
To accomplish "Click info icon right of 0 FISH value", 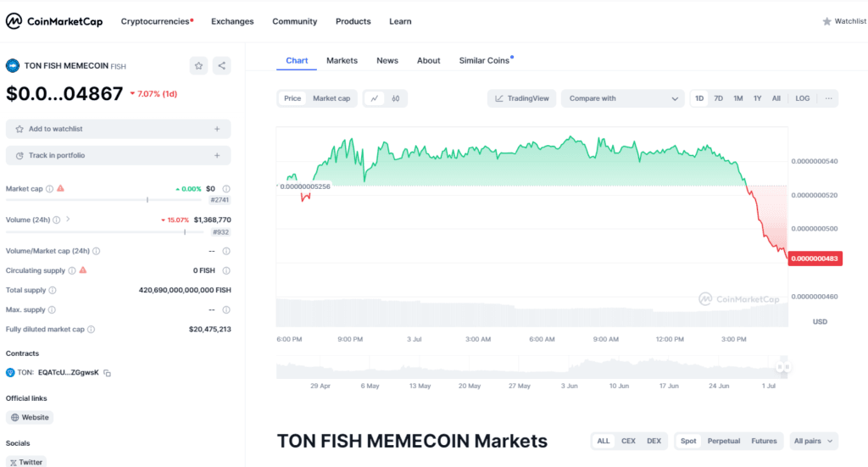I will 226,270.
